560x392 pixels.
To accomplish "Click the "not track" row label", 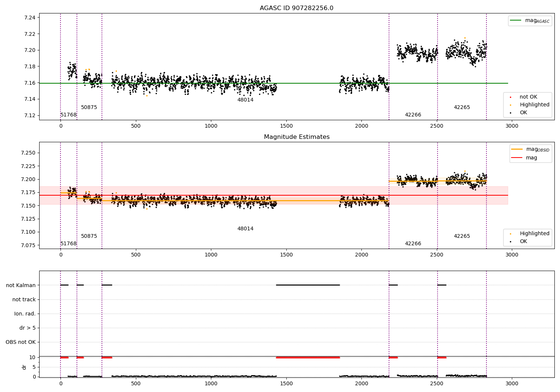I will pyautogui.click(x=24, y=300).
